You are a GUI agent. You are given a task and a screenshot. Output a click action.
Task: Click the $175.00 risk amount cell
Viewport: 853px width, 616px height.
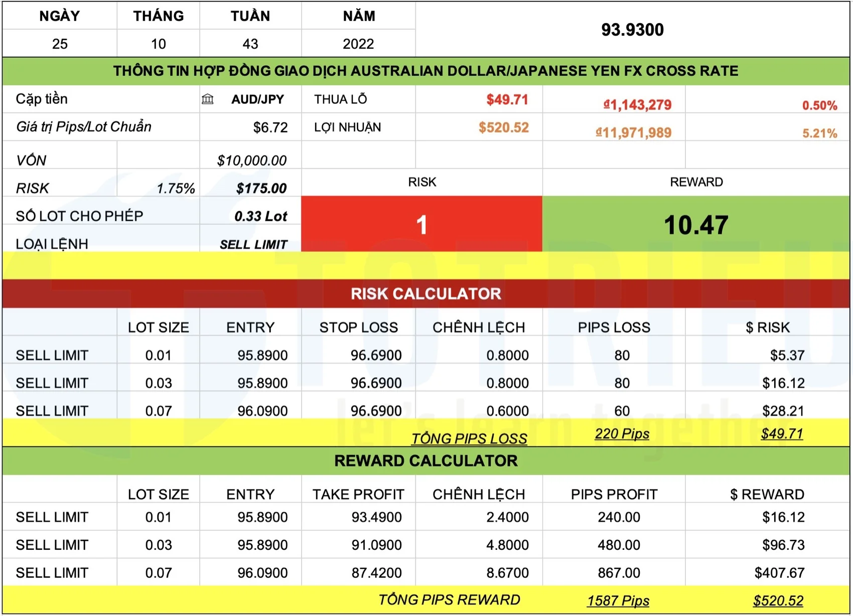pyautogui.click(x=261, y=188)
